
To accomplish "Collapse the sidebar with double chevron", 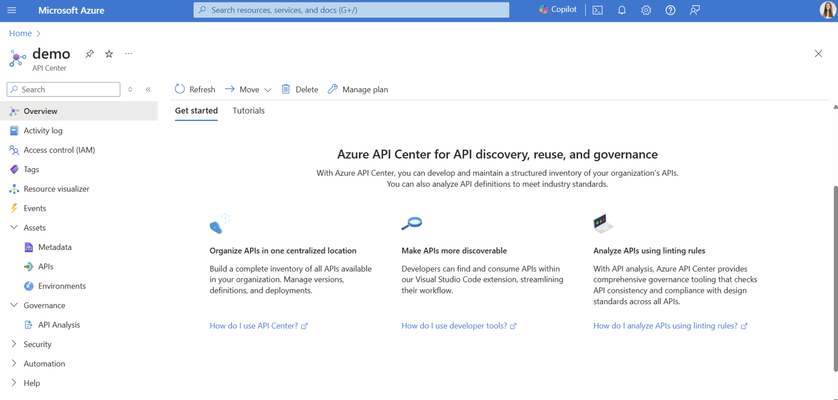I will click(x=148, y=89).
